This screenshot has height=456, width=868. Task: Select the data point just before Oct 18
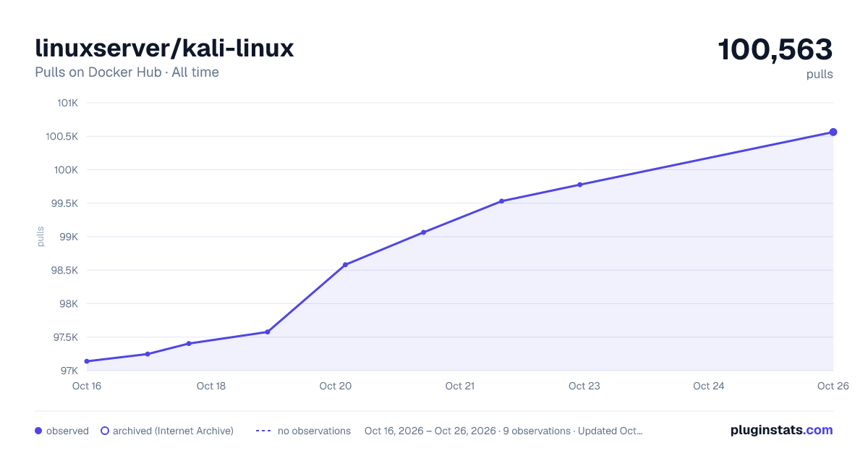point(189,343)
